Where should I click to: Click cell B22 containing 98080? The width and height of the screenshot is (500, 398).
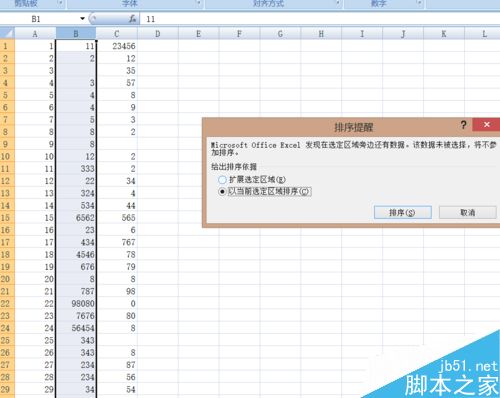pyautogui.click(x=76, y=303)
